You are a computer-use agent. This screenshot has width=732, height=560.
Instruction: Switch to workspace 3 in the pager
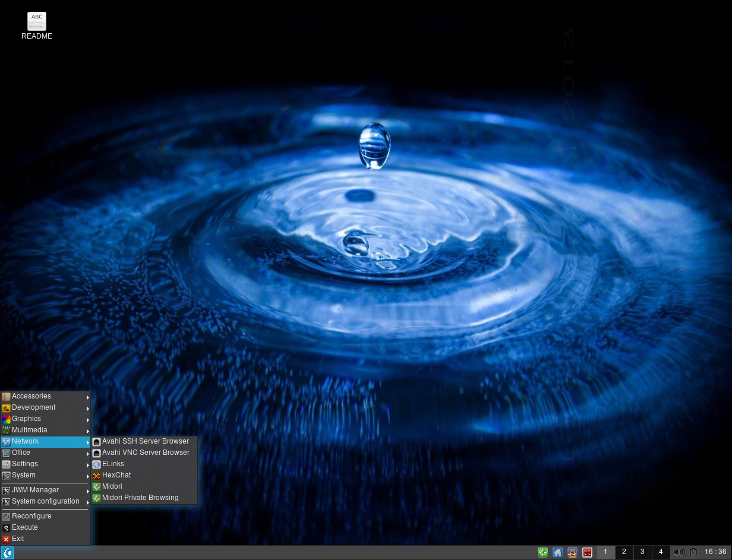click(x=642, y=552)
